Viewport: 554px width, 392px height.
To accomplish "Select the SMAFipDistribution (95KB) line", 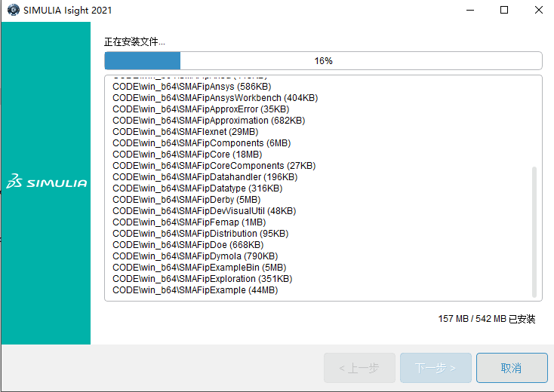I will coord(200,234).
